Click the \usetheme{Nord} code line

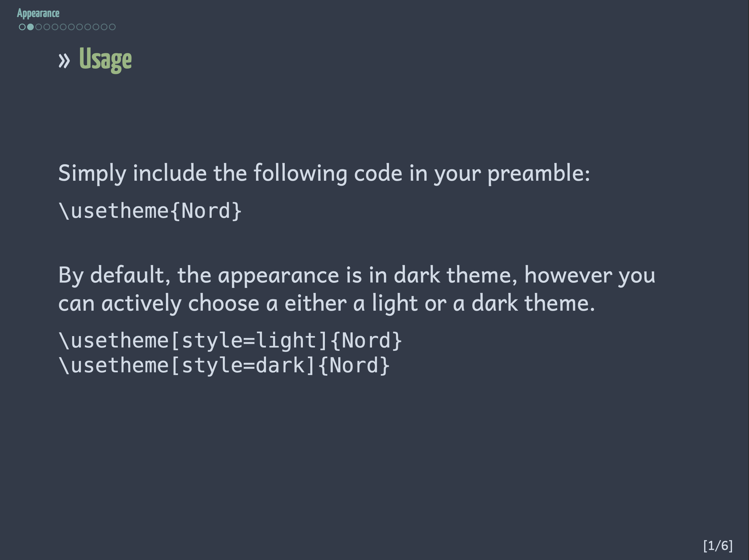(x=150, y=211)
